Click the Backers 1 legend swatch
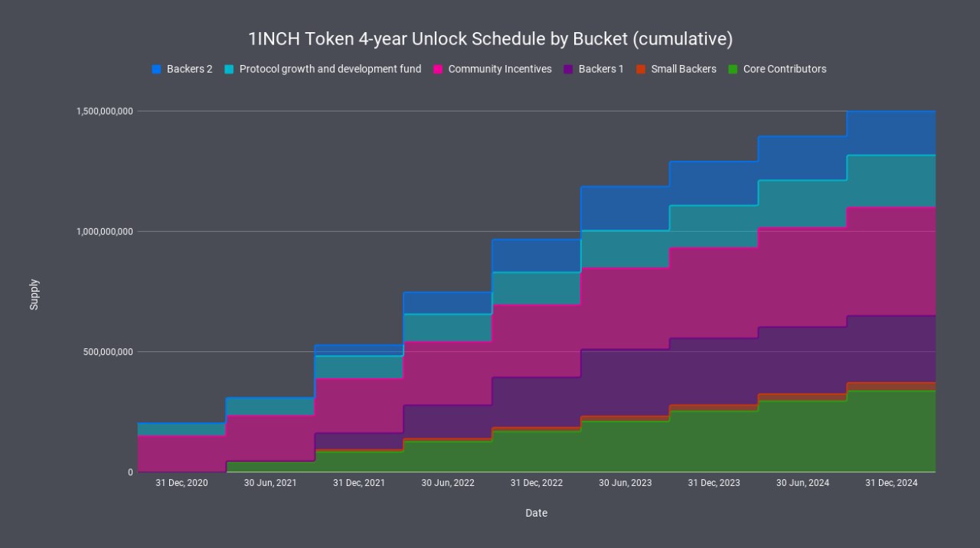Viewport: 980px width, 548px height. (x=568, y=69)
